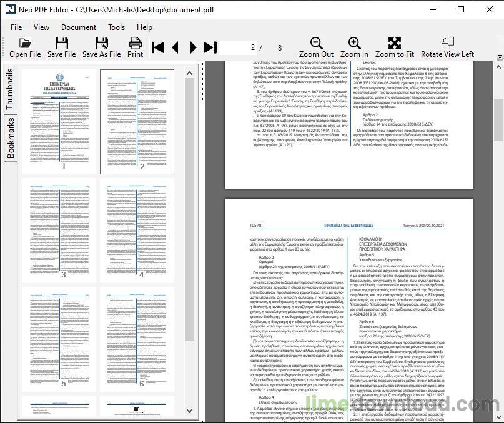The image size is (504, 423).
Task: Select page 5 thumbnail
Action: point(59,339)
